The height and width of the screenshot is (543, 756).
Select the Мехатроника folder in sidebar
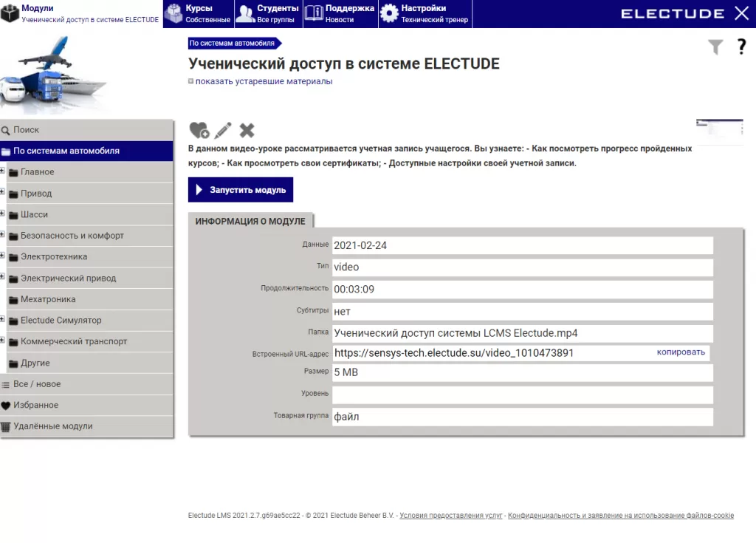coord(48,299)
